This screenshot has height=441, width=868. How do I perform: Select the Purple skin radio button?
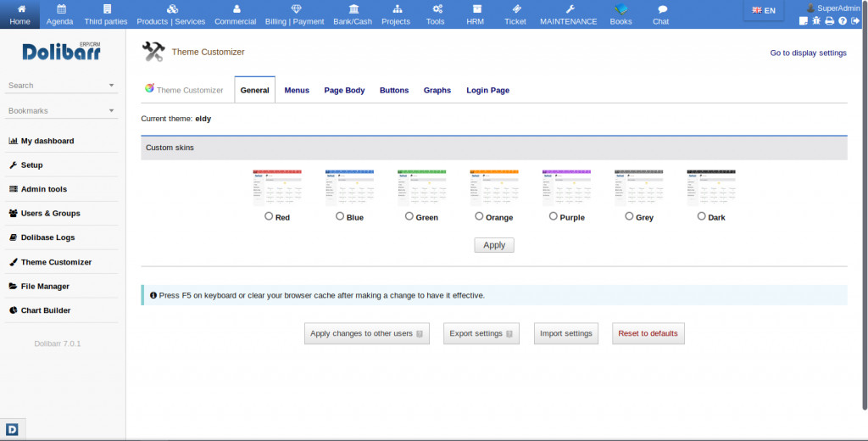coord(554,216)
